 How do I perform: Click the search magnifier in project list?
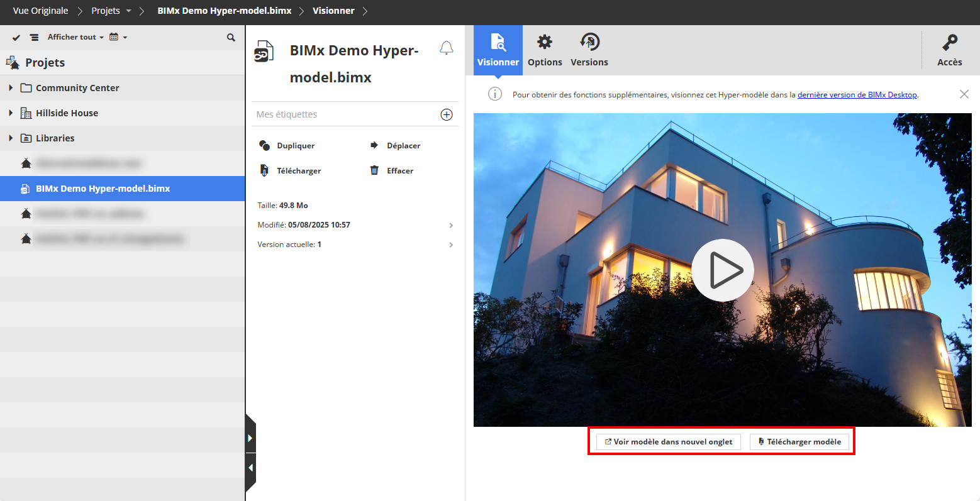tap(231, 38)
